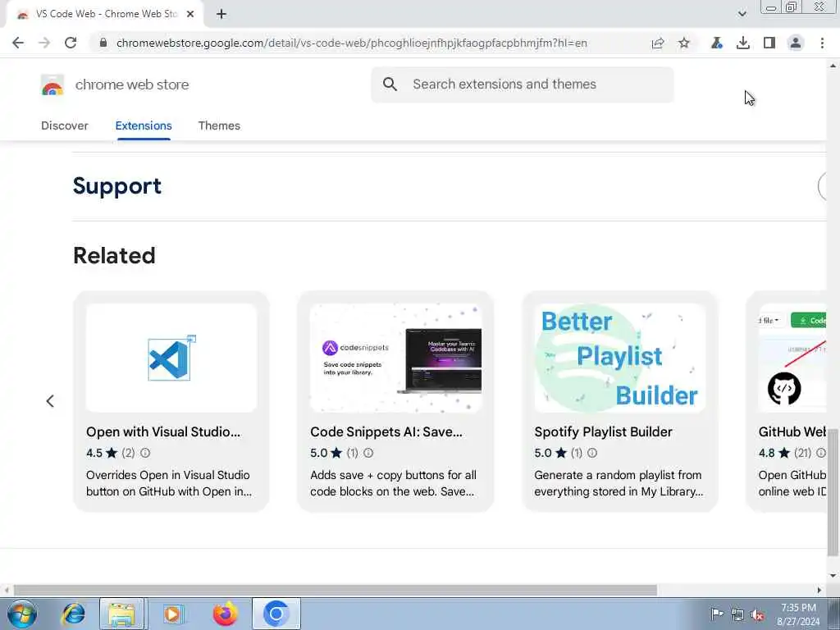The height and width of the screenshot is (630, 840).
Task: Open the Windows Start button
Action: coord(22,614)
